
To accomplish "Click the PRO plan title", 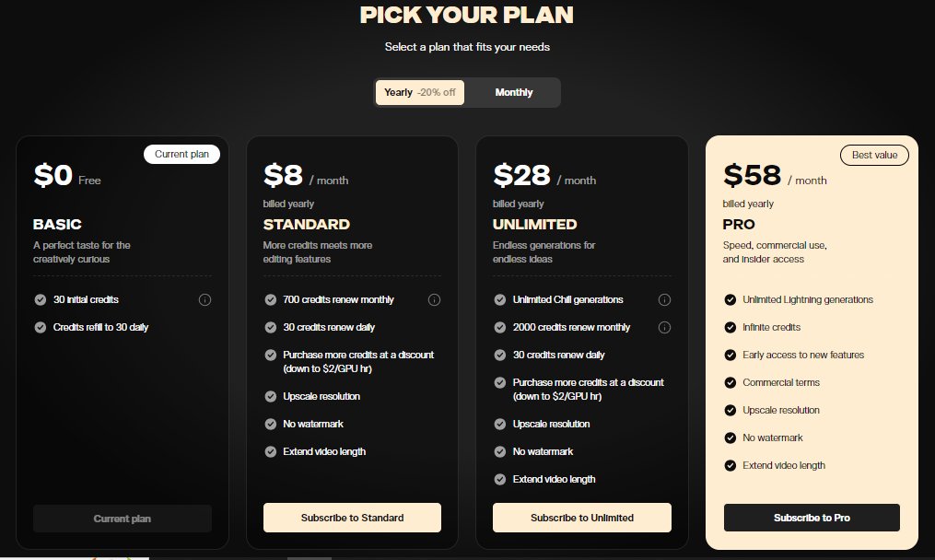I will tap(739, 224).
